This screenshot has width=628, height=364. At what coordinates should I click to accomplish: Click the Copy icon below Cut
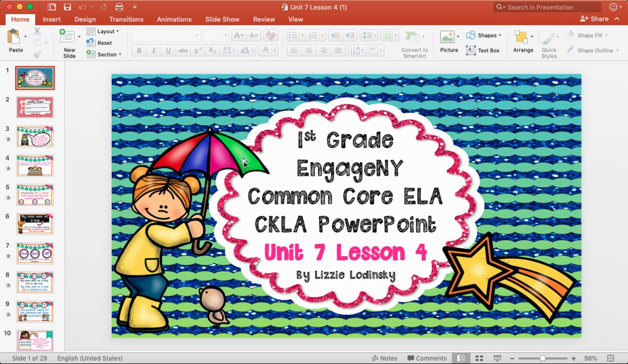coord(37,43)
